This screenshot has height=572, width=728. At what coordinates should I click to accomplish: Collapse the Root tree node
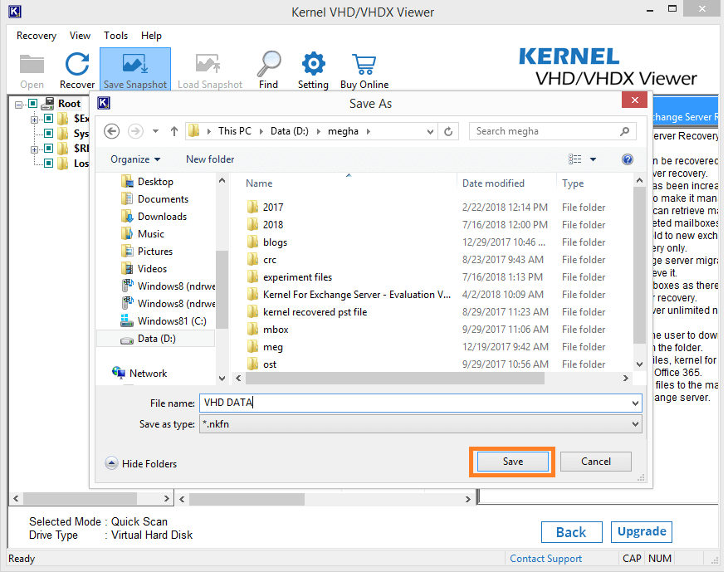18,105
